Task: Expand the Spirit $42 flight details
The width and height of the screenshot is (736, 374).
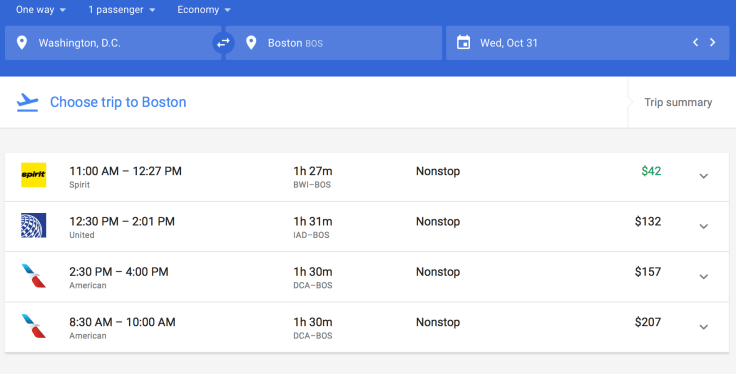Action: pyautogui.click(x=704, y=176)
